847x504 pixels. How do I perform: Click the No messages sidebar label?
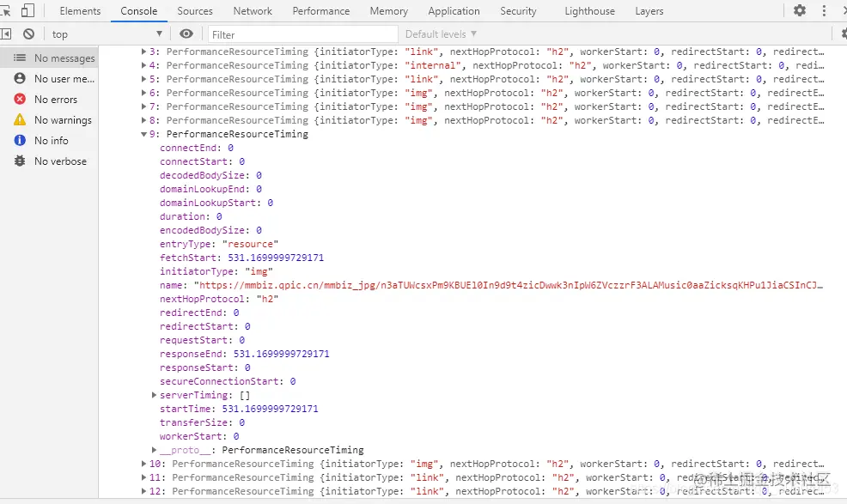pos(64,58)
